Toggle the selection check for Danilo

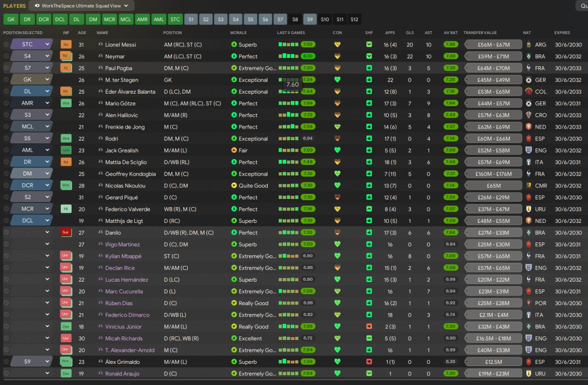(6, 232)
